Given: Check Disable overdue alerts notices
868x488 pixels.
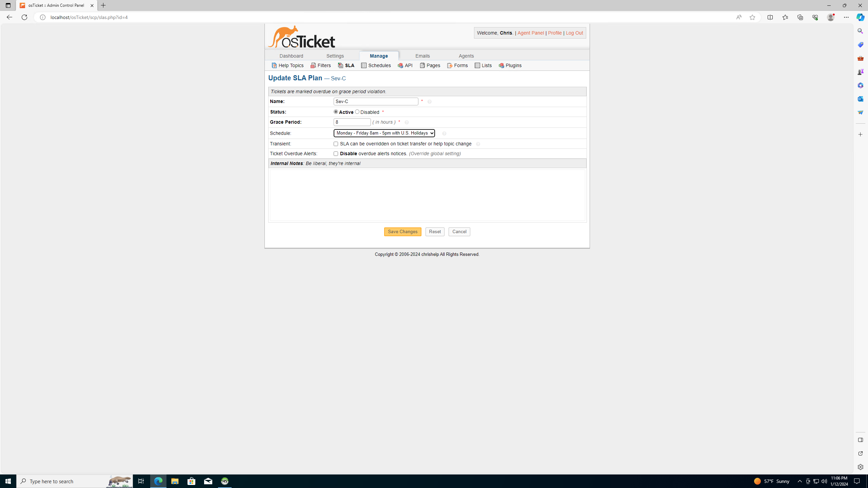Looking at the screenshot, I should [x=336, y=154].
